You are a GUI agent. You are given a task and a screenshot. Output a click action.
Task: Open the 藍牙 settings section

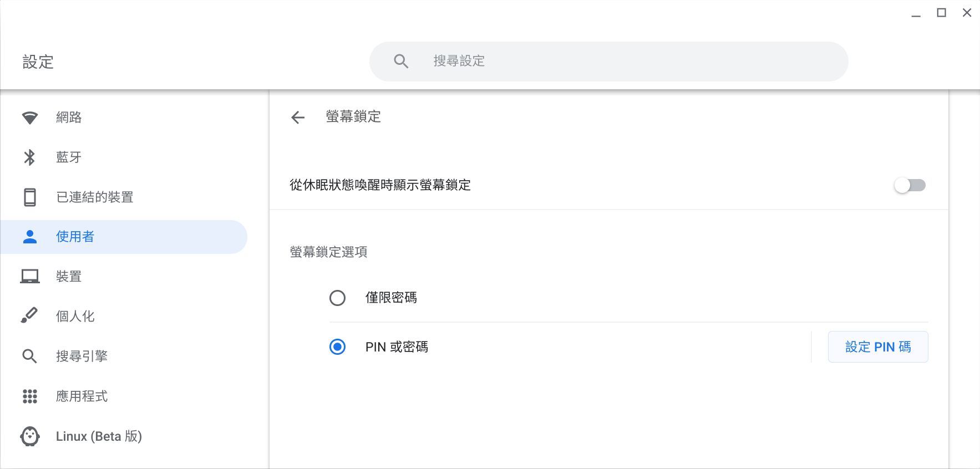point(69,157)
